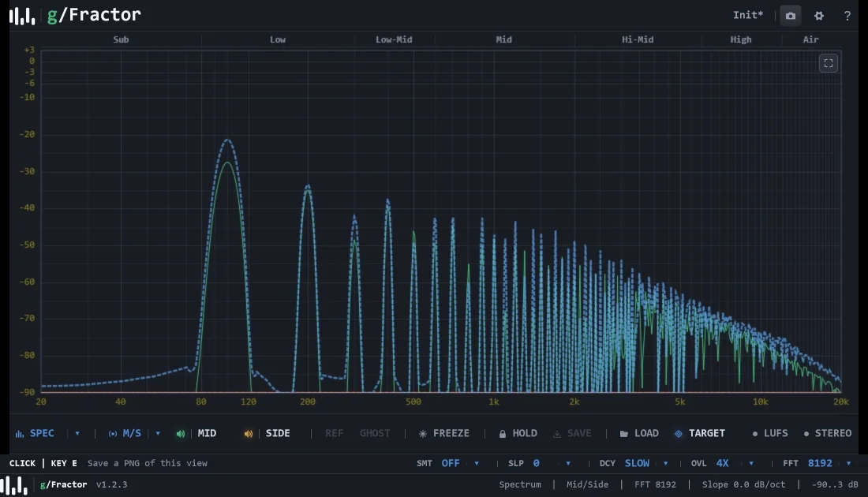
Task: Click the g/Fractor logo in the status bar
Action: tap(14, 485)
